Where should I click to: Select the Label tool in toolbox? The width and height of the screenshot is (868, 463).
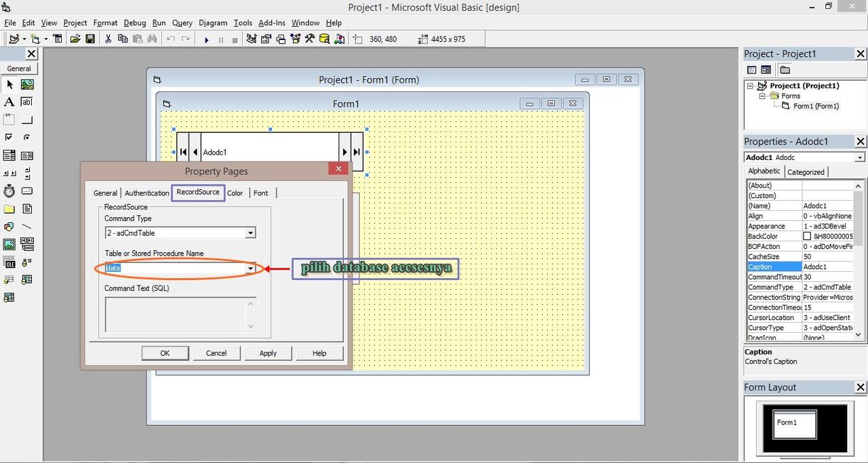point(9,102)
